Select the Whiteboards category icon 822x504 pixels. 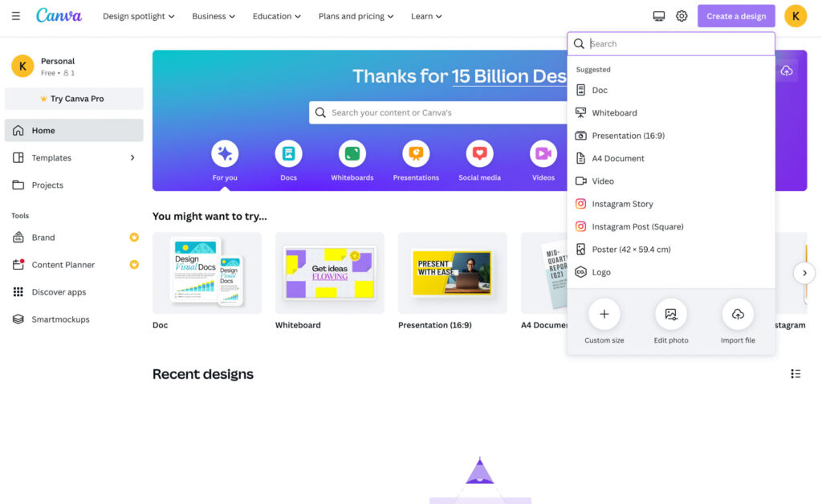coord(352,153)
